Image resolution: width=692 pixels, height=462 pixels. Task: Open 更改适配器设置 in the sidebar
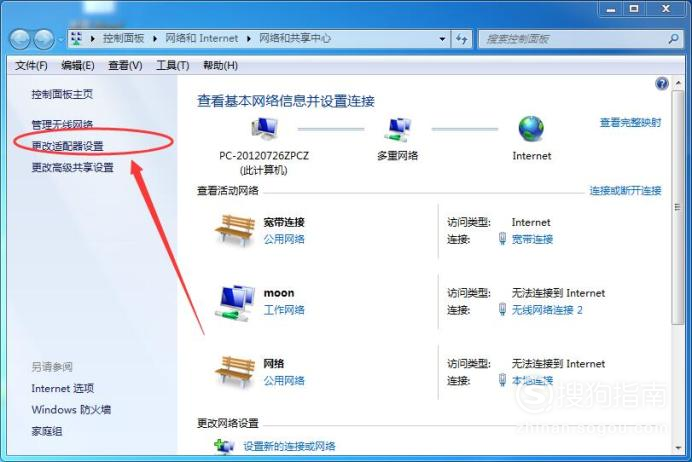tap(68, 146)
